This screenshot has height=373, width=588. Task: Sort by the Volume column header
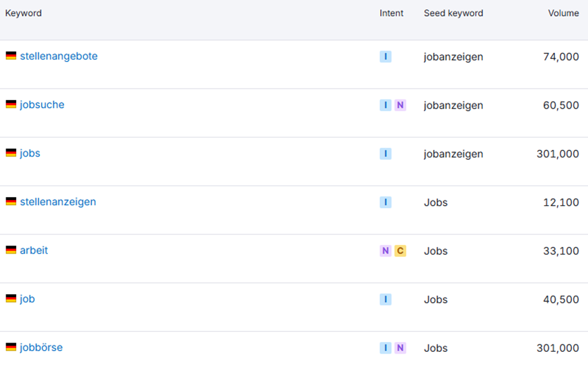pyautogui.click(x=563, y=13)
